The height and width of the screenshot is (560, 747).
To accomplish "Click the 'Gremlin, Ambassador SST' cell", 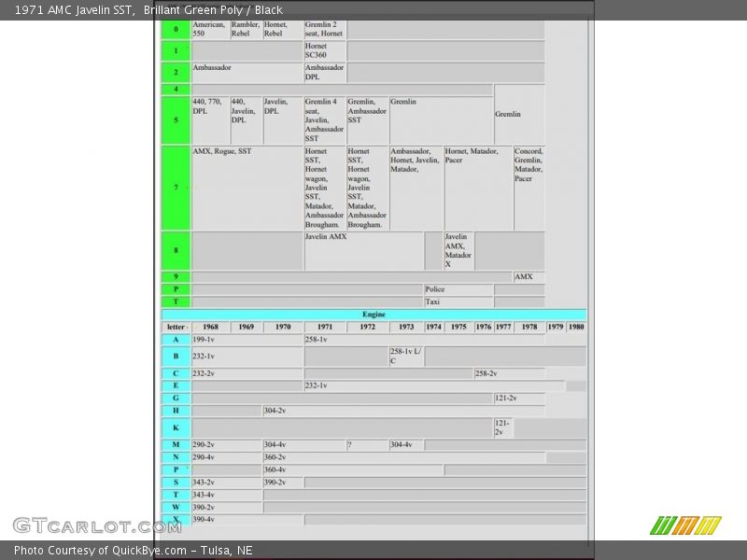I will (367, 120).
